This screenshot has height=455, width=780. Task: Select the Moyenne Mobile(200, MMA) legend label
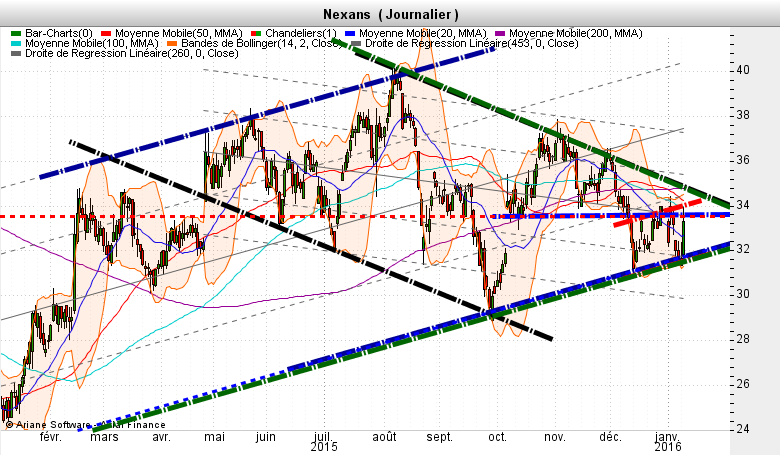point(576,33)
